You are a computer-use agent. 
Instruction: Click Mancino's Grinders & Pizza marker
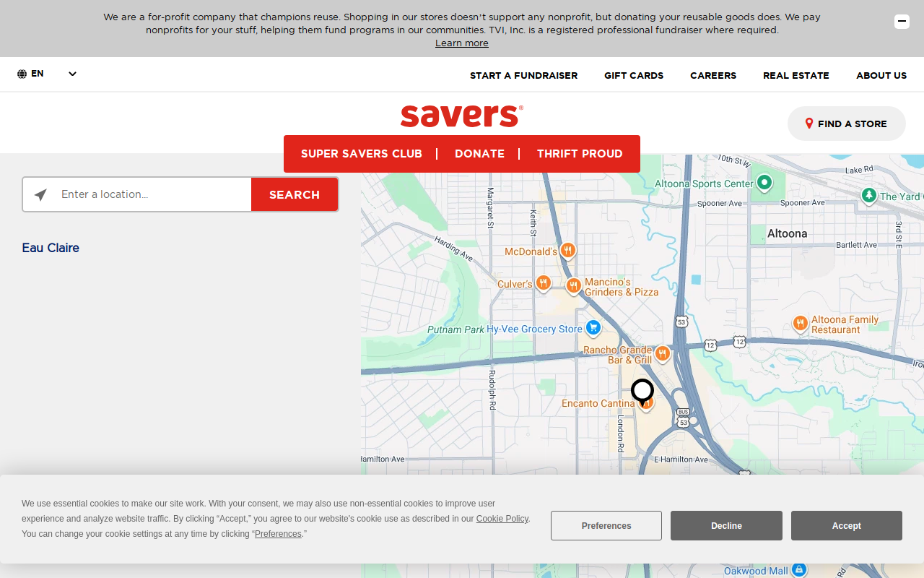tap(574, 286)
